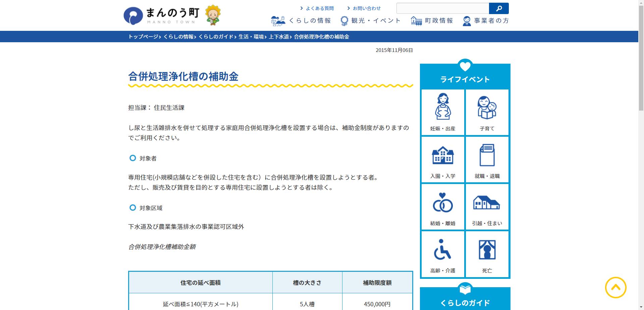Click the 高齢・介護 wheelchair icon
The width and height of the screenshot is (644, 310).
click(442, 254)
